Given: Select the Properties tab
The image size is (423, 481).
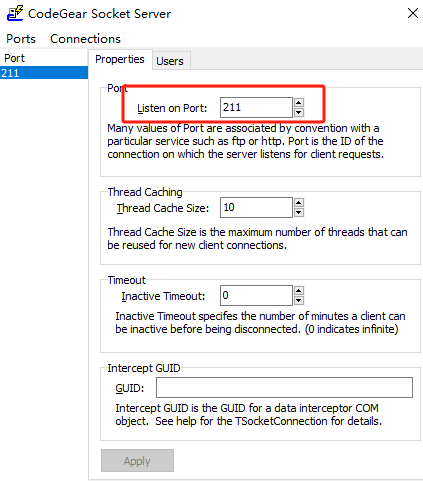Looking at the screenshot, I should coord(120,59).
